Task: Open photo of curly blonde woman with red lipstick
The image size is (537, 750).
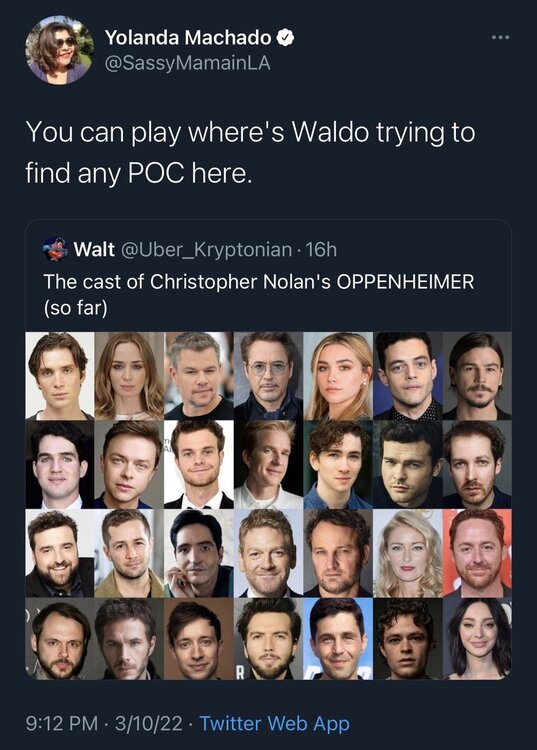Action: [x=407, y=553]
